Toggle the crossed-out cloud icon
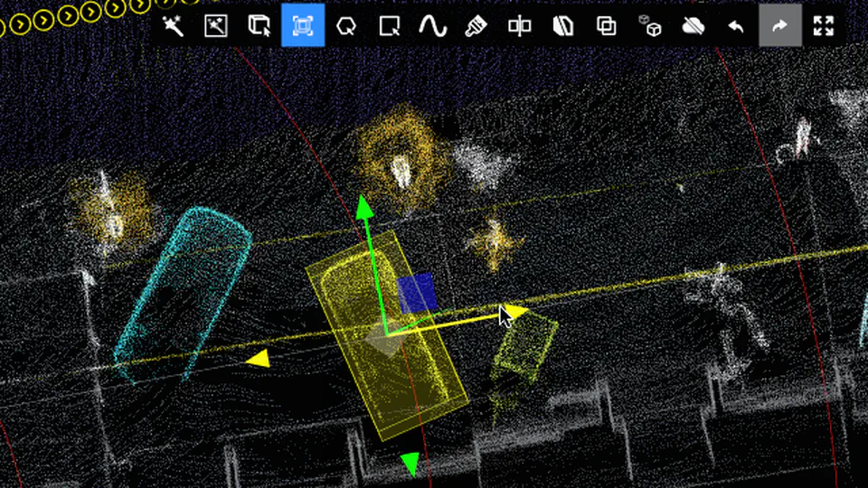Image resolution: width=868 pixels, height=488 pixels. coord(693,25)
